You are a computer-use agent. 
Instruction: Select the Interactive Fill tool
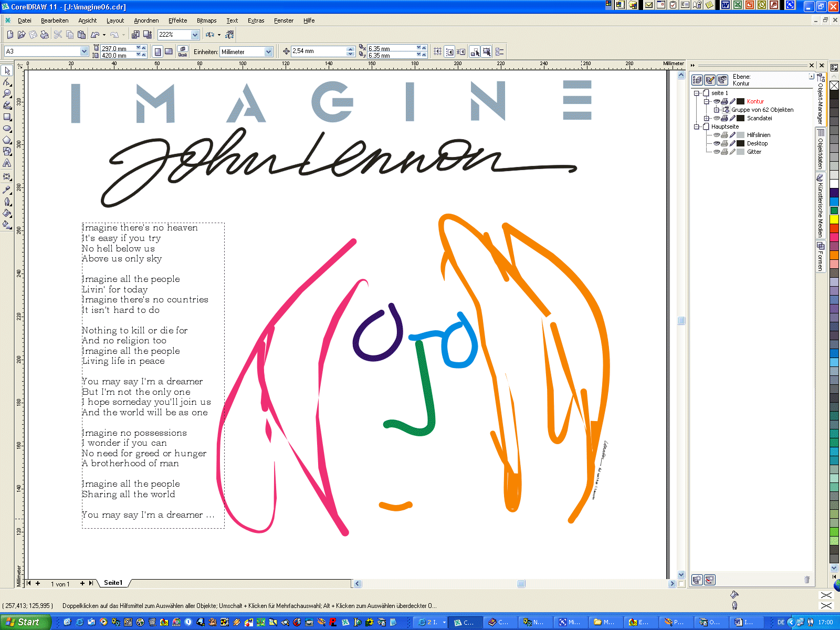click(7, 225)
